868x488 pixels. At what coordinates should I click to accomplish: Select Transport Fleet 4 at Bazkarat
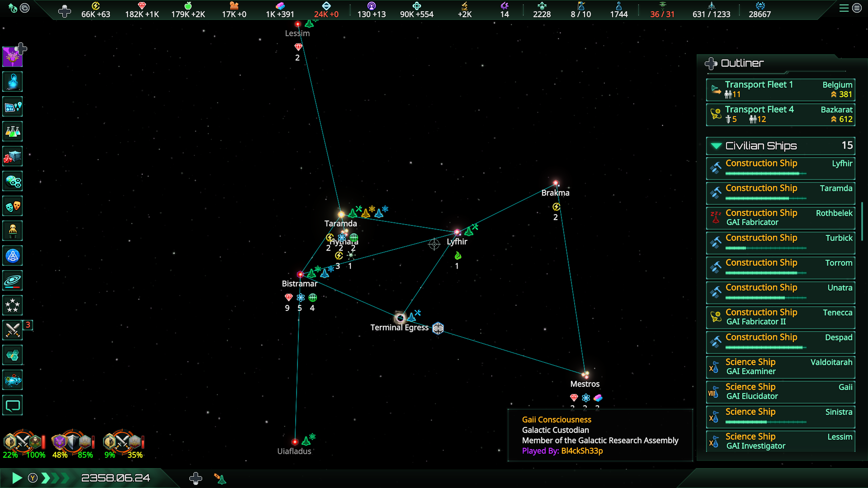[780, 115]
